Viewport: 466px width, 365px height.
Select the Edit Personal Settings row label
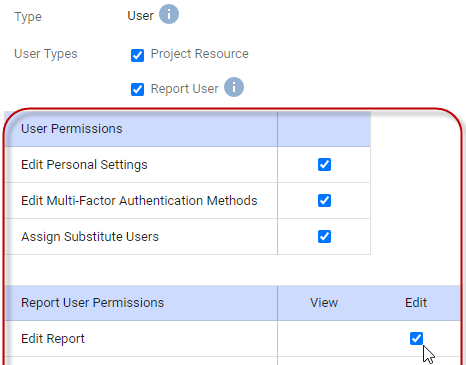84,165
